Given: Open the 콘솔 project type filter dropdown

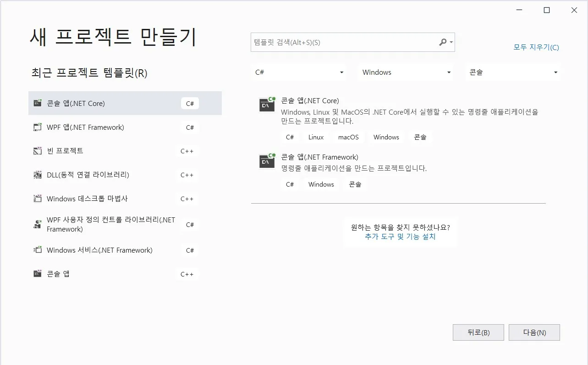Looking at the screenshot, I should point(513,72).
